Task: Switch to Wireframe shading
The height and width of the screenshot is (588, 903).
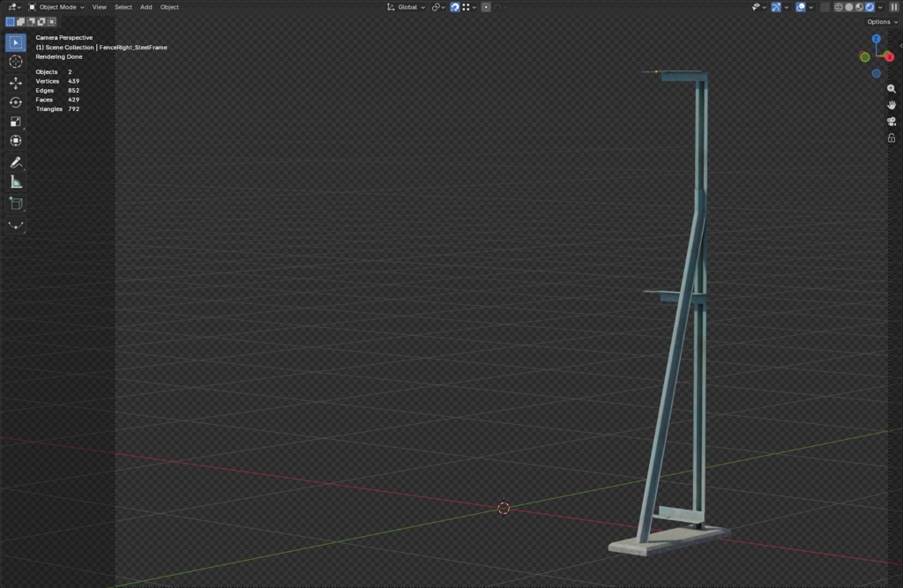Action: point(839,7)
